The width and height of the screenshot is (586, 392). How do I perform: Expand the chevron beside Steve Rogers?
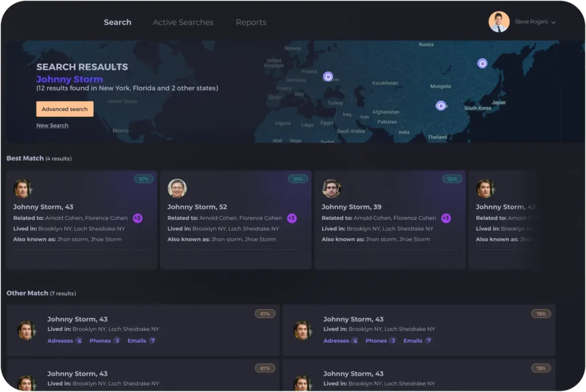[553, 22]
